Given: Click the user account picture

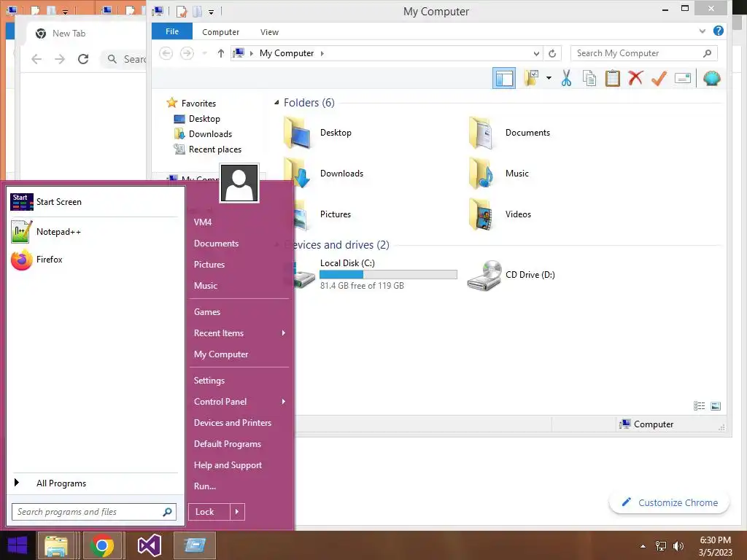Looking at the screenshot, I should (239, 183).
